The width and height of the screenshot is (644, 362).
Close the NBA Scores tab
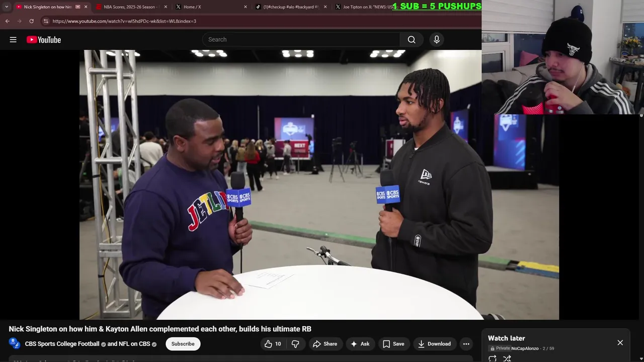166,7
